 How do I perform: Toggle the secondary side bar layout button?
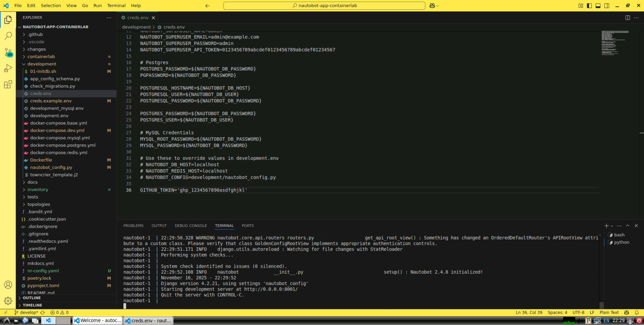point(607,6)
